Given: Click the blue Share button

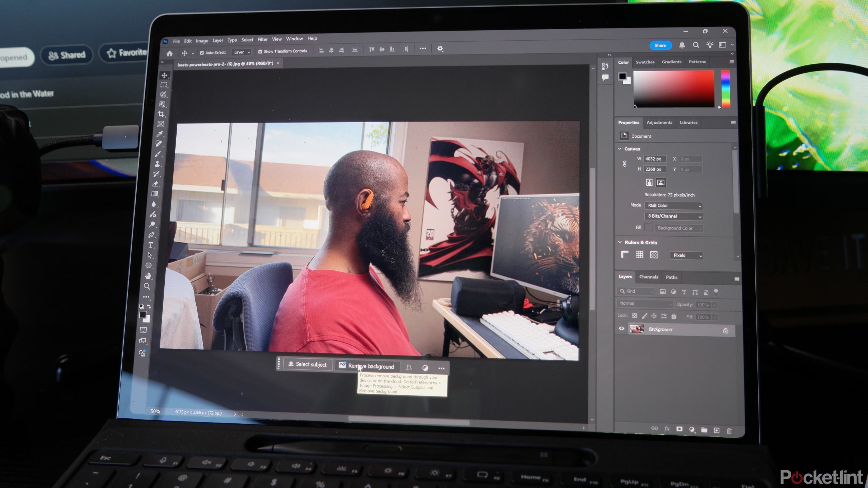Looking at the screenshot, I should coord(660,45).
